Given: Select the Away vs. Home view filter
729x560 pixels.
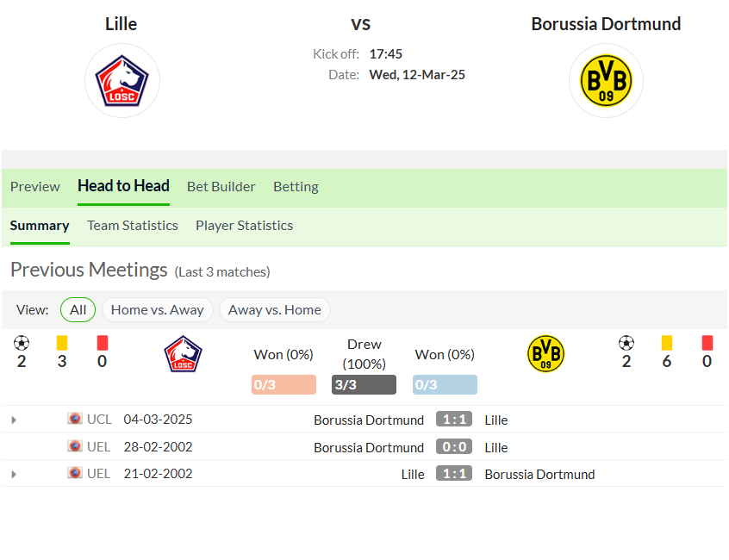Looking at the screenshot, I should pos(275,310).
